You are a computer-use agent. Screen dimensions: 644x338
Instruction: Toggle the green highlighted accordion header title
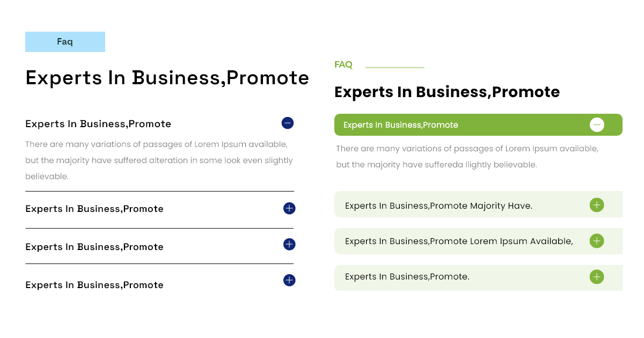(x=400, y=125)
